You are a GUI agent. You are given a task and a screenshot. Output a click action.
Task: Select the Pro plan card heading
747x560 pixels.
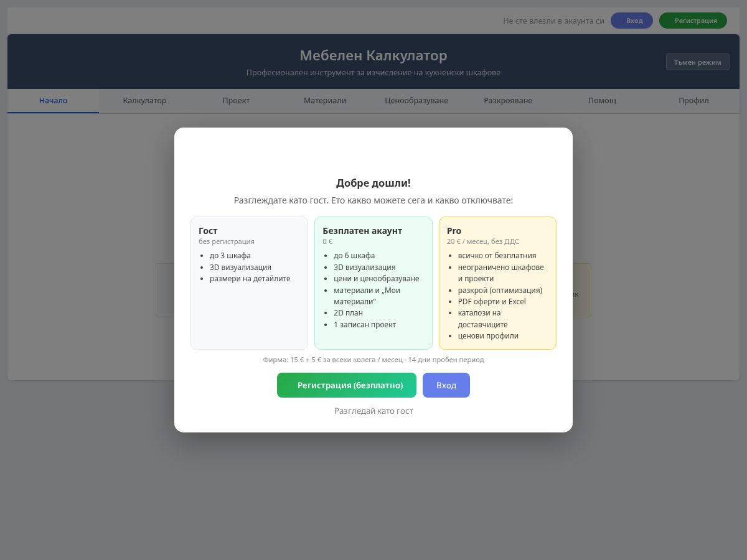pos(454,231)
